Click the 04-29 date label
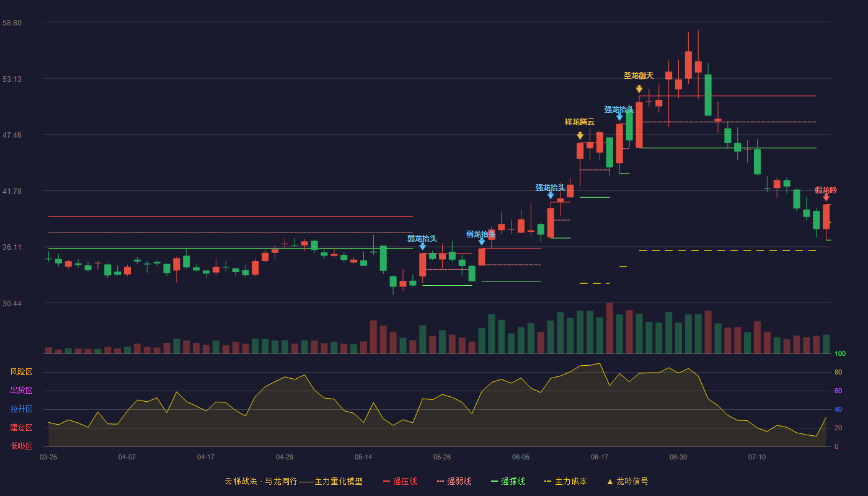This screenshot has height=496, width=868. click(x=285, y=457)
